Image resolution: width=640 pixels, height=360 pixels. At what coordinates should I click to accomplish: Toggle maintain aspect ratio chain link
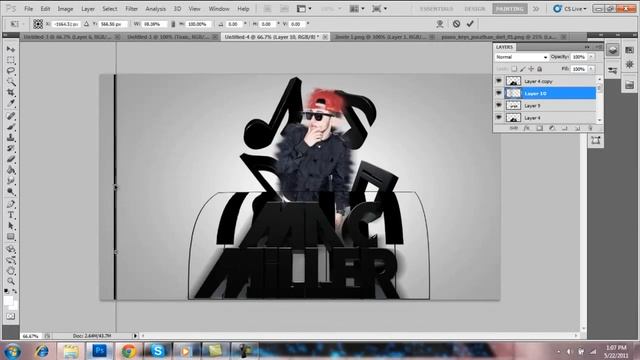click(x=173, y=24)
